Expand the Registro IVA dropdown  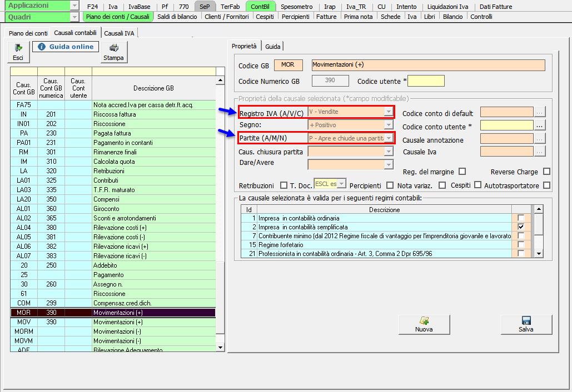tap(389, 112)
